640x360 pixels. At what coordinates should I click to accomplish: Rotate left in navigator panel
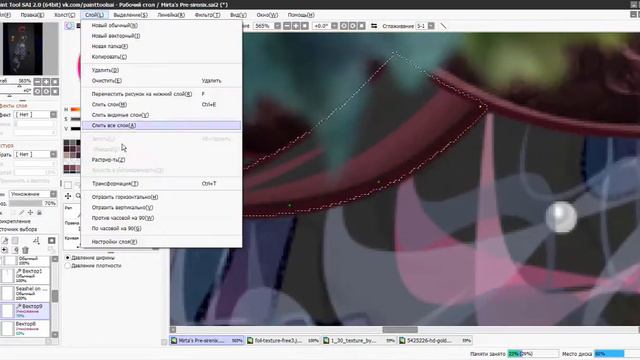[37, 91]
